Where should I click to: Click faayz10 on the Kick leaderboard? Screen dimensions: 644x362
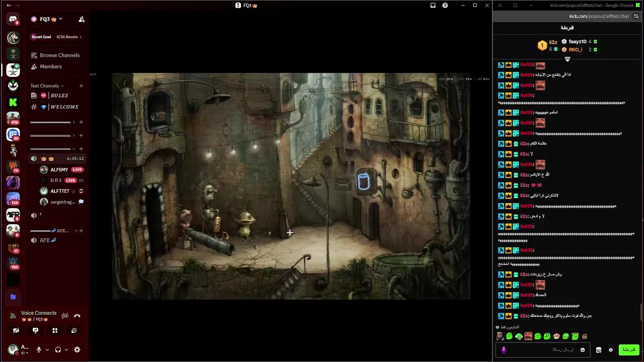[x=578, y=42]
